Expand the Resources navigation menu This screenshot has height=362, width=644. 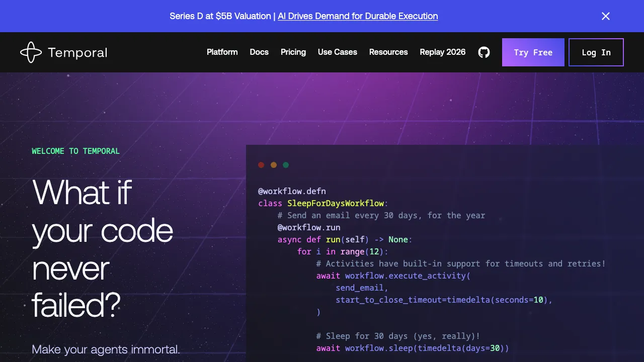[388, 52]
